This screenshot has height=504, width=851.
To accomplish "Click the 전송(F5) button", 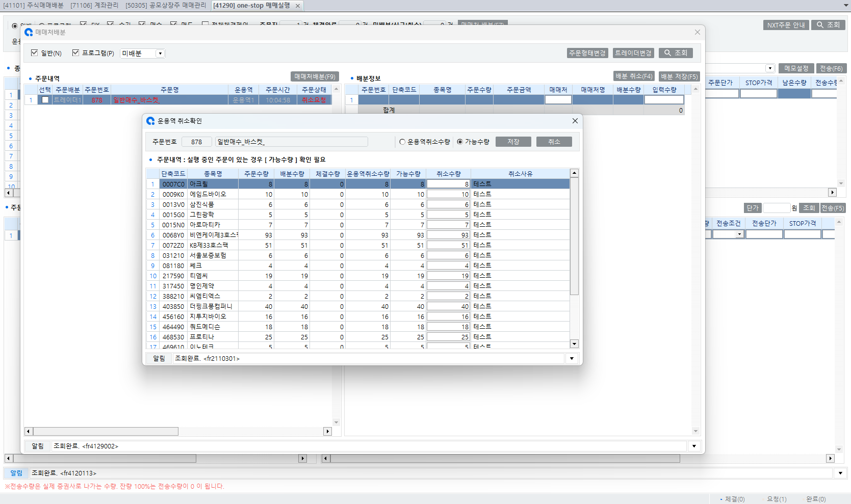I will (833, 208).
